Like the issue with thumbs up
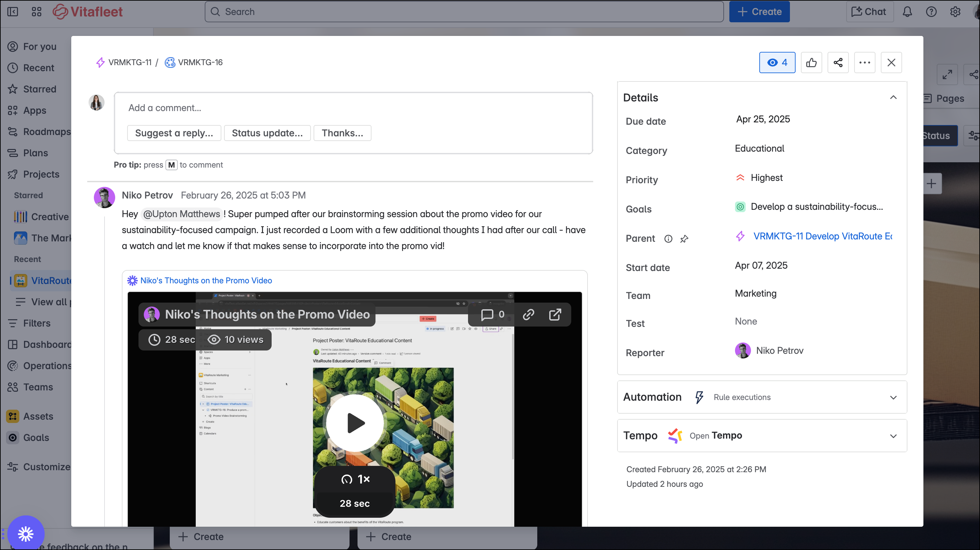 (x=811, y=62)
